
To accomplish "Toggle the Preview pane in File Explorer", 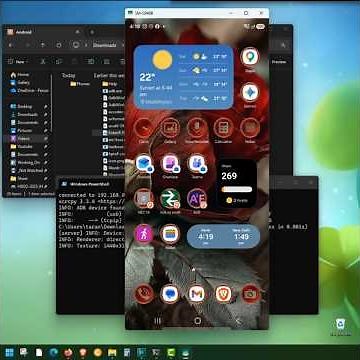I will tap(279, 62).
